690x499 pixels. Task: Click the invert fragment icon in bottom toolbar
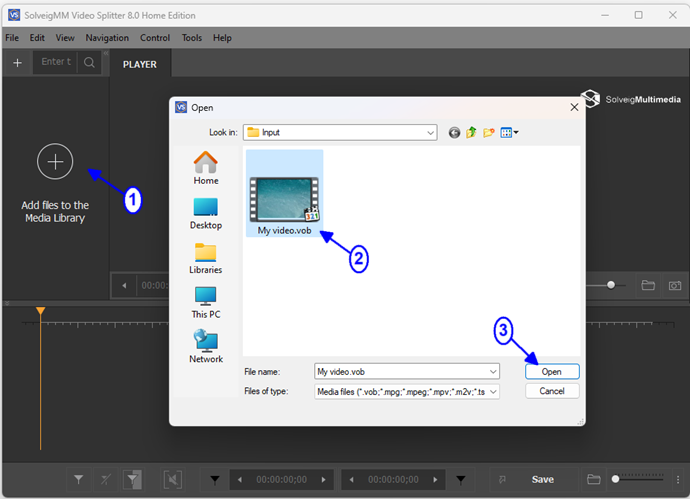click(x=172, y=479)
